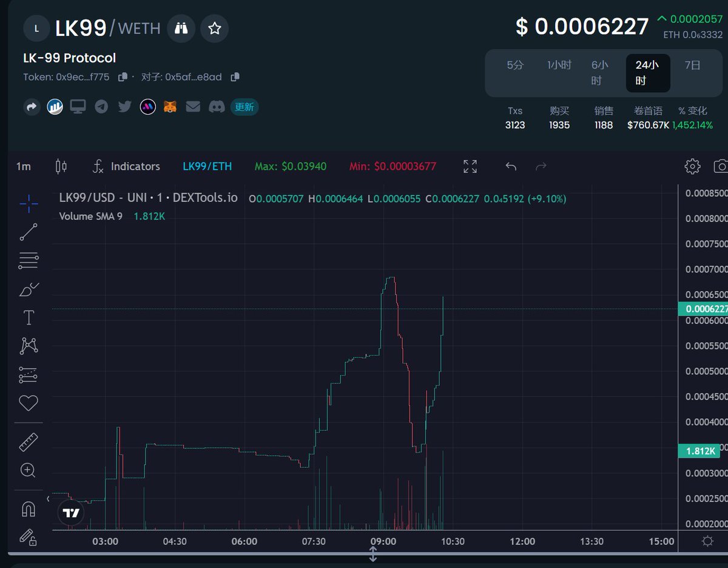Click the Txs count 3123
The width and height of the screenshot is (728, 568).
[515, 126]
